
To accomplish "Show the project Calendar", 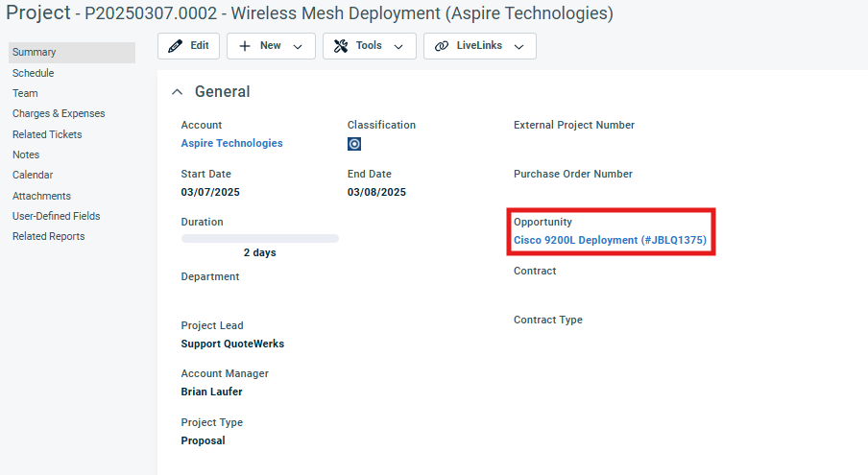I will click(33, 175).
